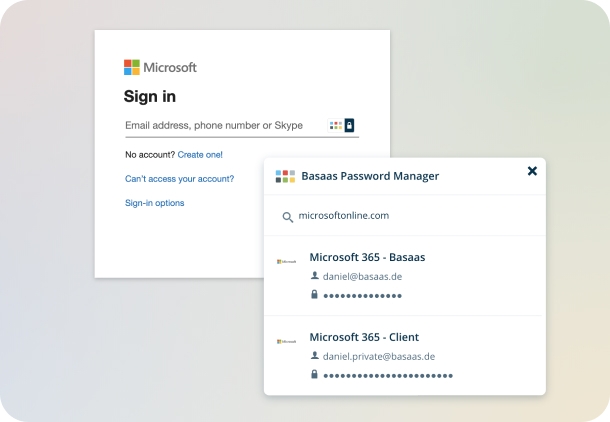Click the Sign in heading
This screenshot has height=422, width=610.
pos(150,96)
